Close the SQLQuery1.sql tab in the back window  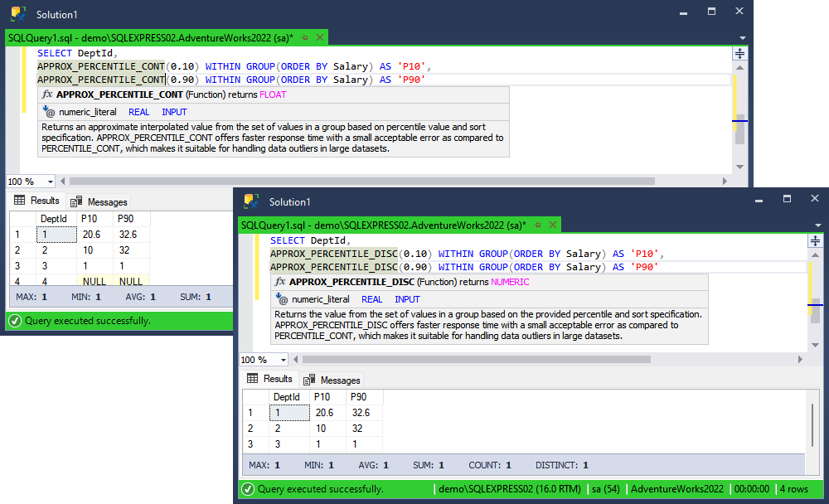coord(320,37)
